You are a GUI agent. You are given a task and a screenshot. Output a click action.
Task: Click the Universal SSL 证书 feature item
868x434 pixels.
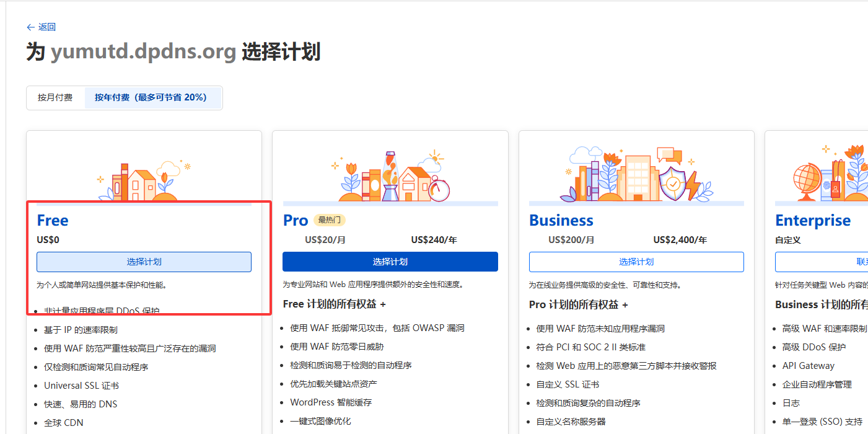point(81,386)
